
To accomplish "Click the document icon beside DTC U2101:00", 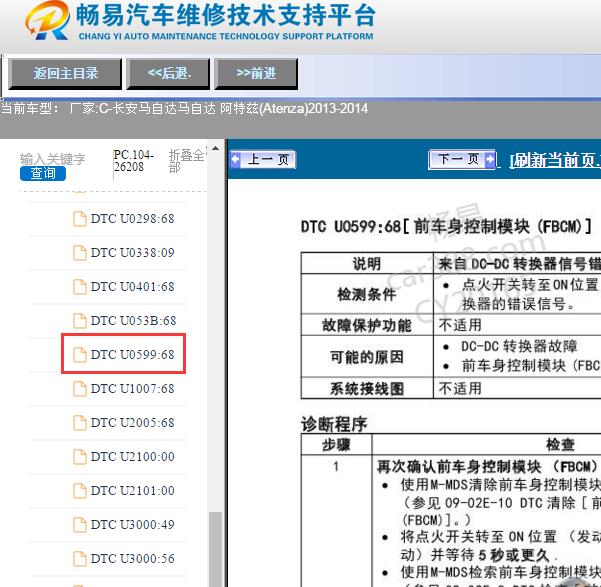I will click(x=80, y=491).
